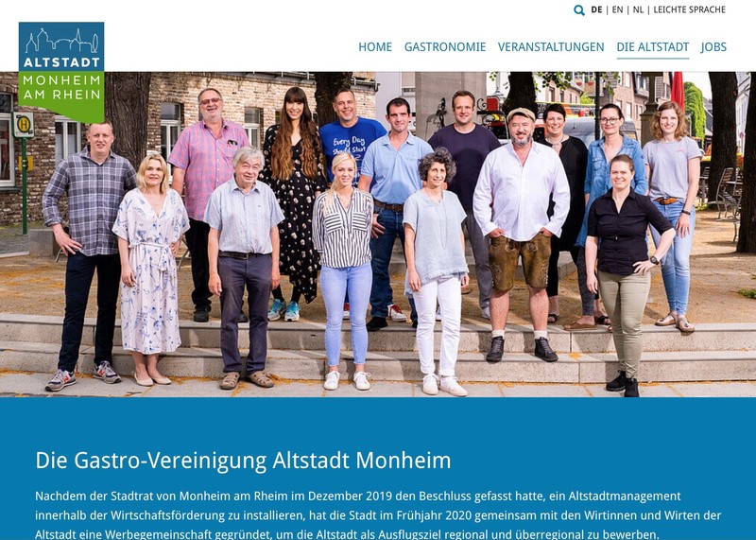Click the Altstadt skyline logo graphic

coord(61,41)
